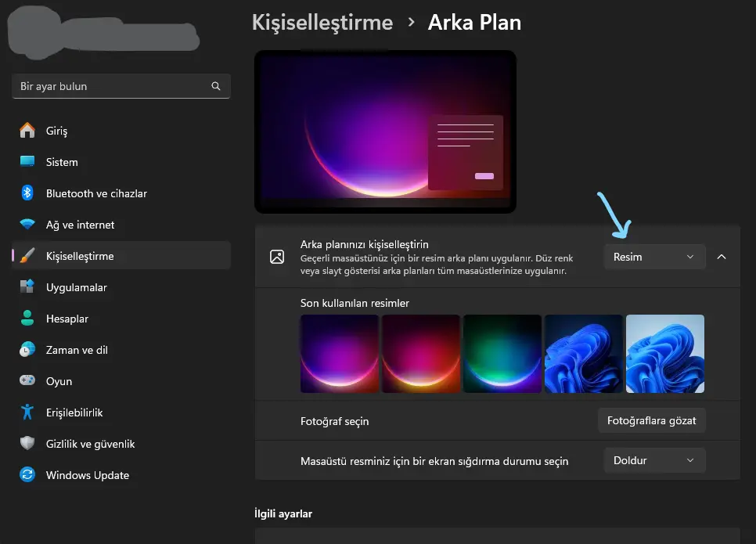Click the Wi-Fi icon for Ağ ve internet

click(x=27, y=225)
